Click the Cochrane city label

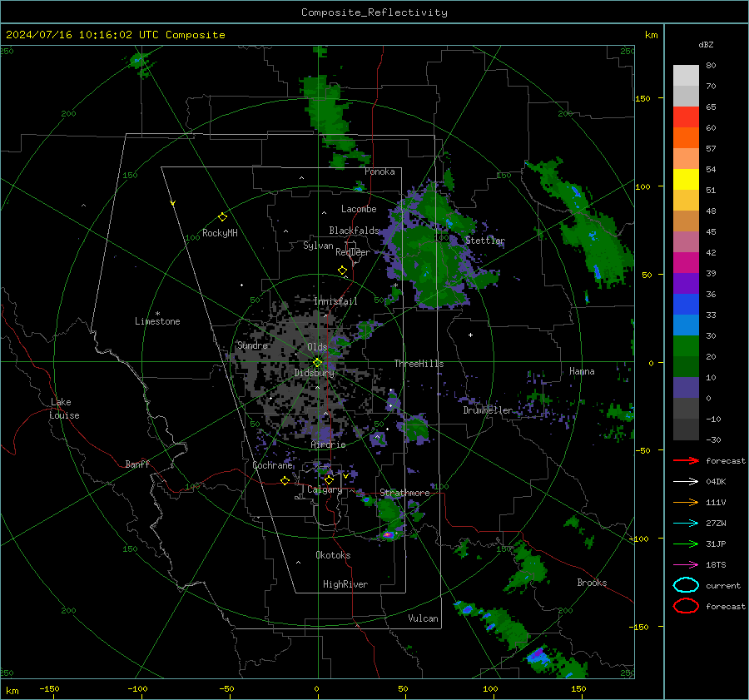[x=272, y=465]
